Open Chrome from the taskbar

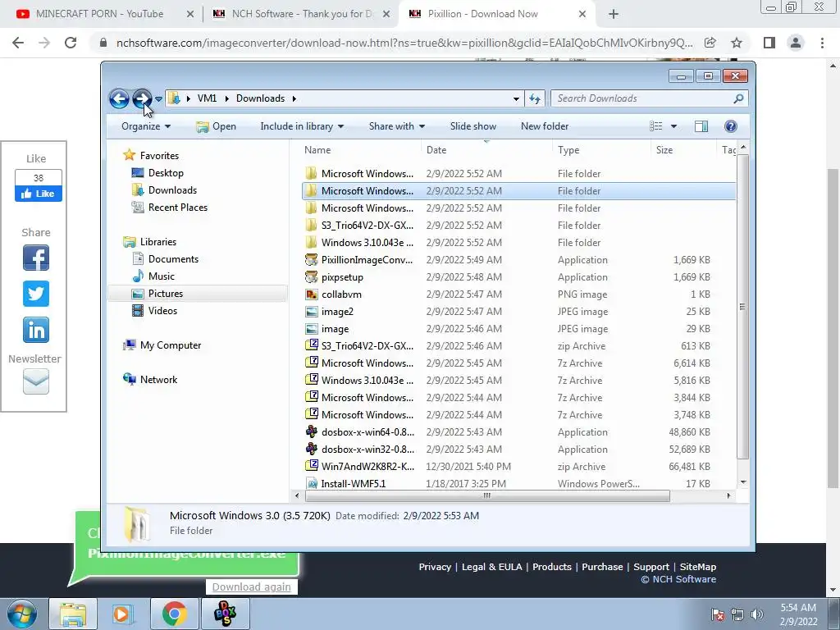click(174, 614)
